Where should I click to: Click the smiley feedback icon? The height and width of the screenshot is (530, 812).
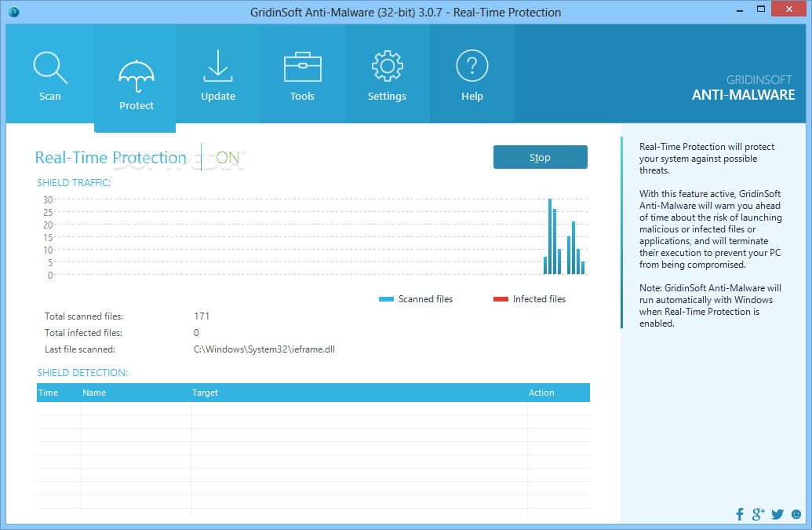coord(796,514)
